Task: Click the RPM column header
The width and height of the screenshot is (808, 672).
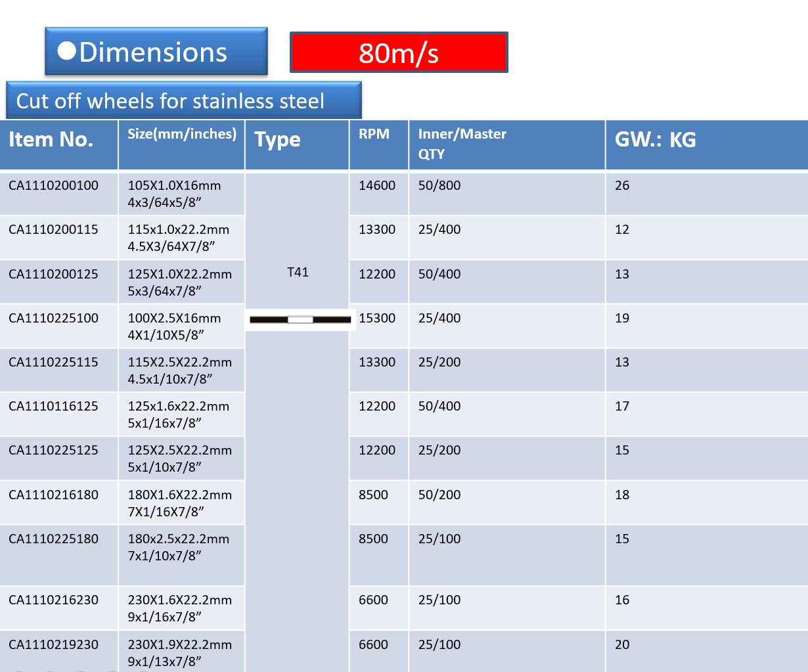Action: [374, 134]
